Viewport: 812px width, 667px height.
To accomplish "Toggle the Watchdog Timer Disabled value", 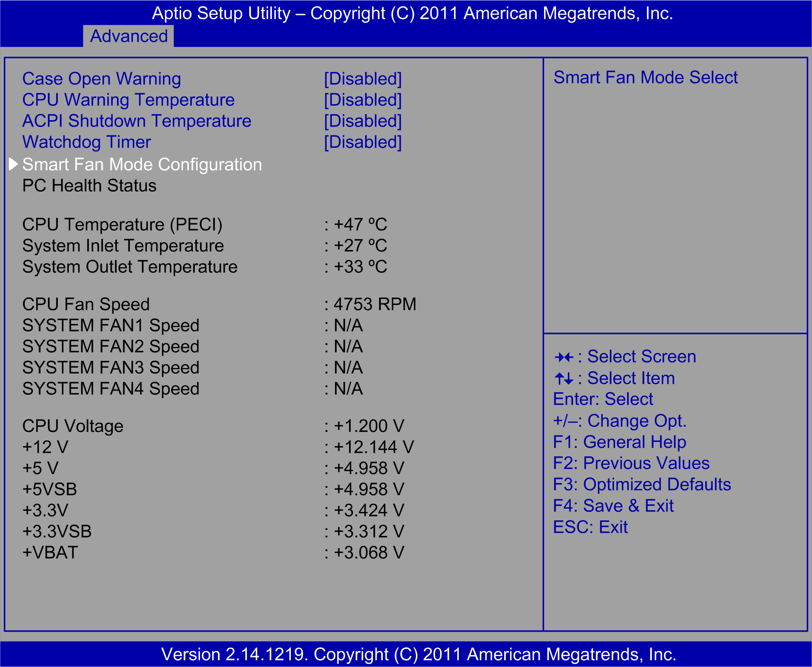I will pyautogui.click(x=362, y=142).
